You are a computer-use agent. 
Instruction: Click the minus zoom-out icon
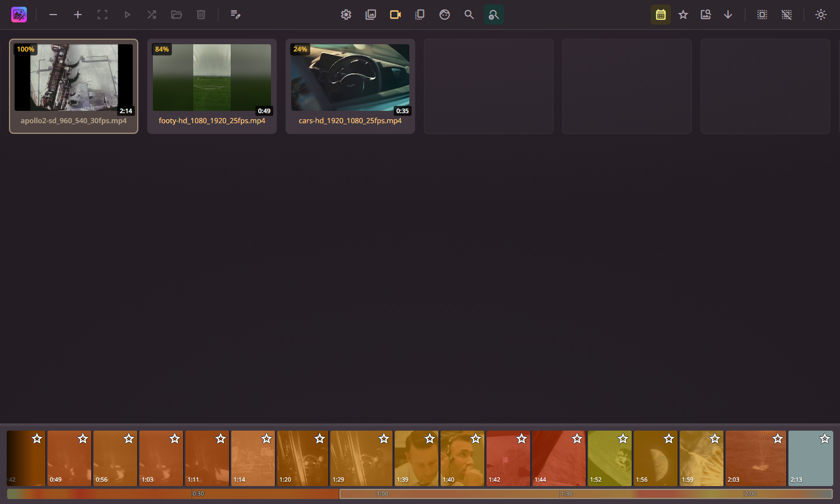point(53,15)
